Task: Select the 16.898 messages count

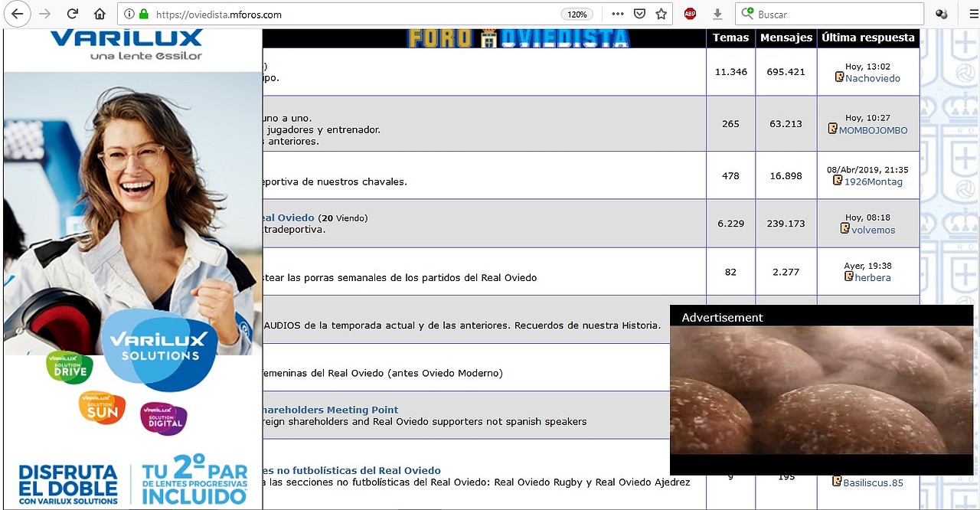Action: (x=786, y=175)
